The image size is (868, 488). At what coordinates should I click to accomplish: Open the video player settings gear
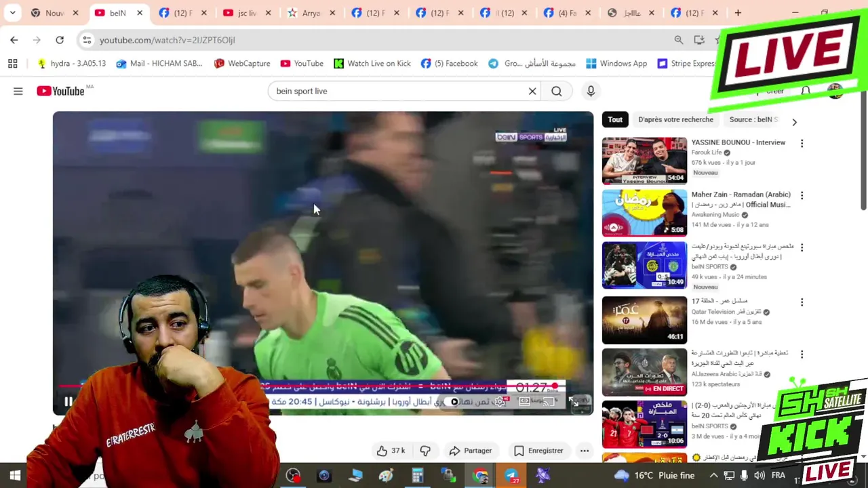point(500,401)
